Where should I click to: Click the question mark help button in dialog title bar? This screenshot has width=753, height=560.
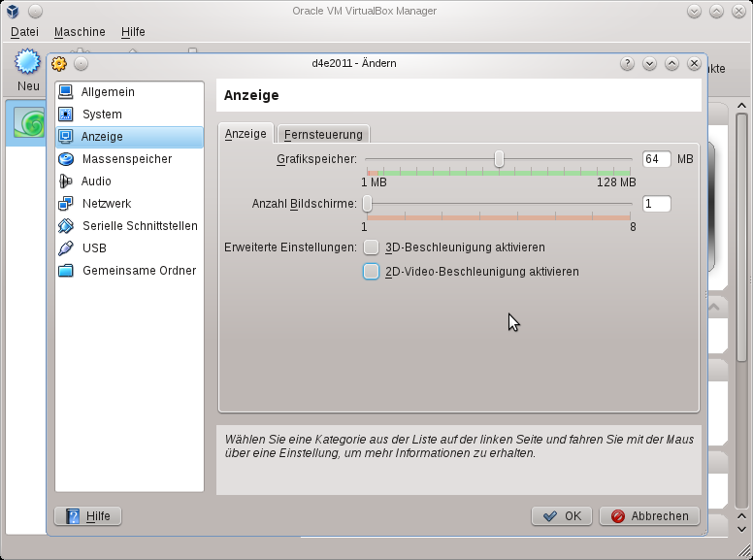pyautogui.click(x=627, y=63)
